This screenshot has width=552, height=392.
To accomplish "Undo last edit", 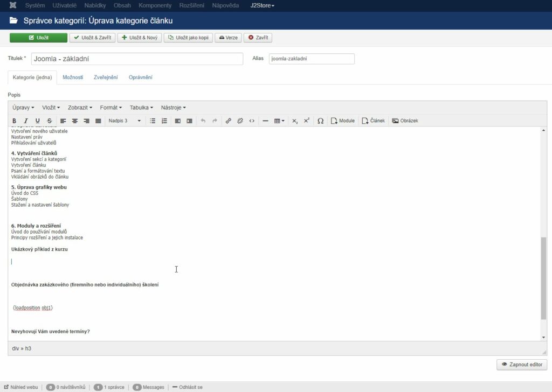I will 203,121.
